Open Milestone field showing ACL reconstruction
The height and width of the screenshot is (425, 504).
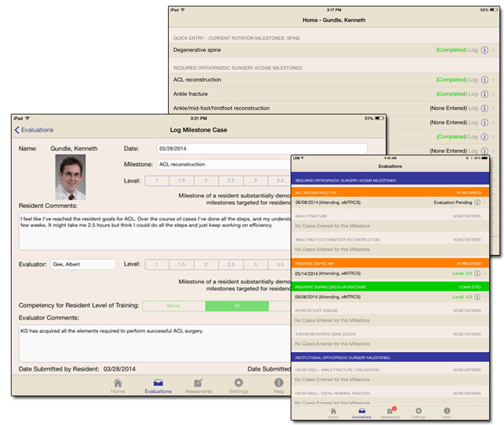click(224, 164)
